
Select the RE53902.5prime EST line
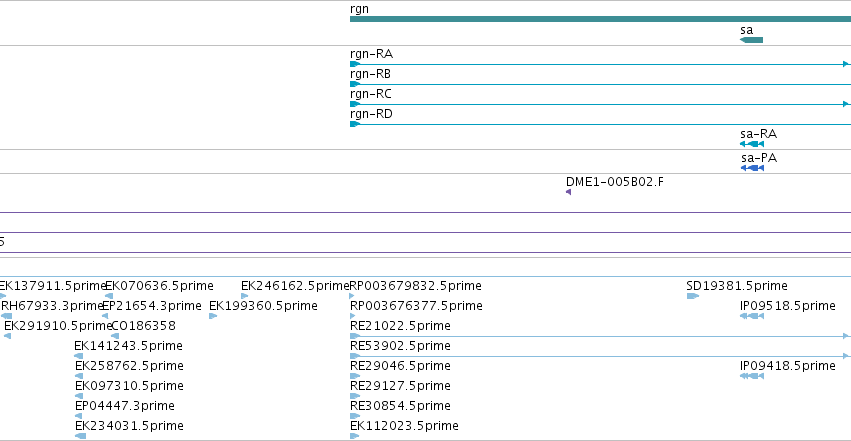600,356
